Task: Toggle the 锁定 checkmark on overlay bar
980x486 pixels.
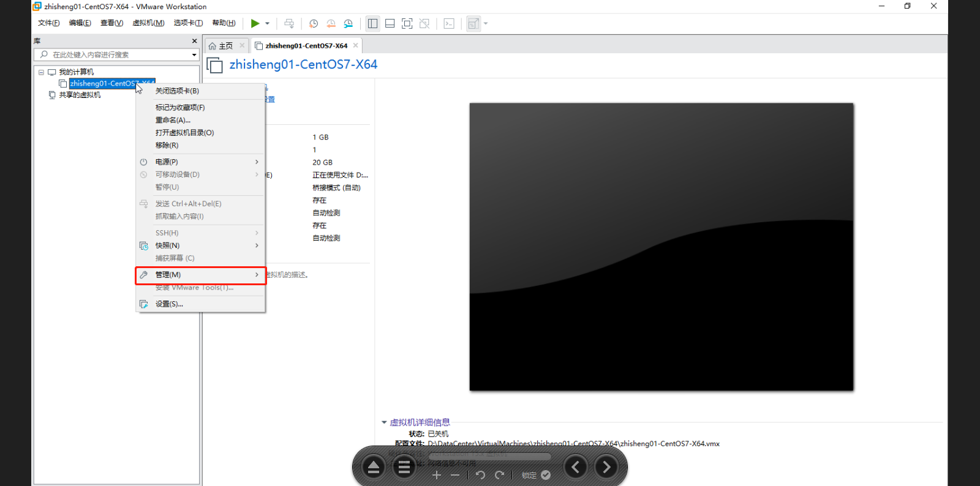Action: click(546, 475)
